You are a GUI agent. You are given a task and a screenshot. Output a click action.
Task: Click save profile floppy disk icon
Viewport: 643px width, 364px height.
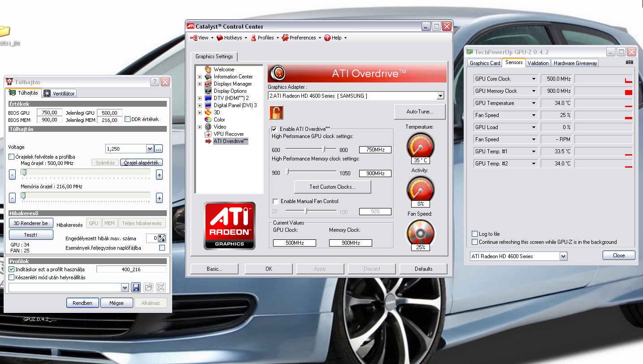(136, 288)
